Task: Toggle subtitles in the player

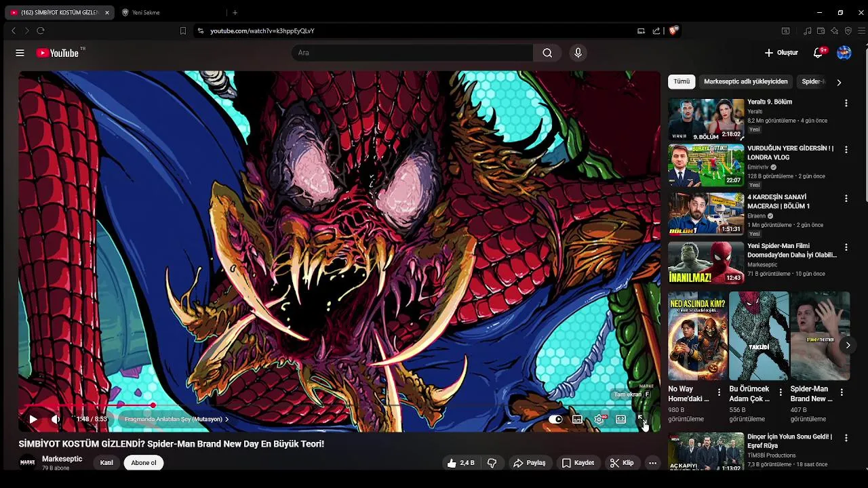Action: click(577, 419)
